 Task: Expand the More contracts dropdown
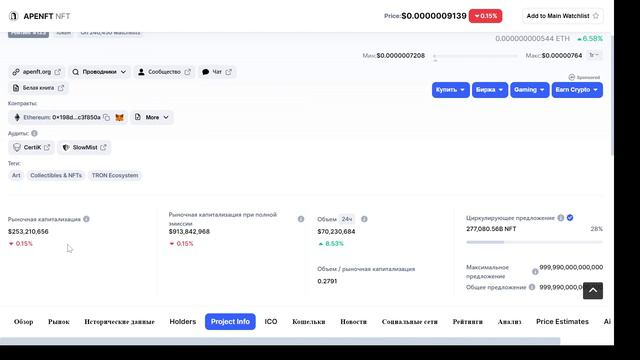pos(152,118)
